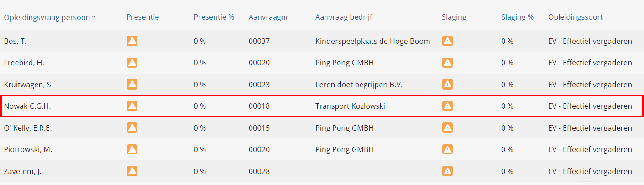Open Presentie warning icon for Piotrowski, M.
The width and height of the screenshot is (644, 185).
132,149
